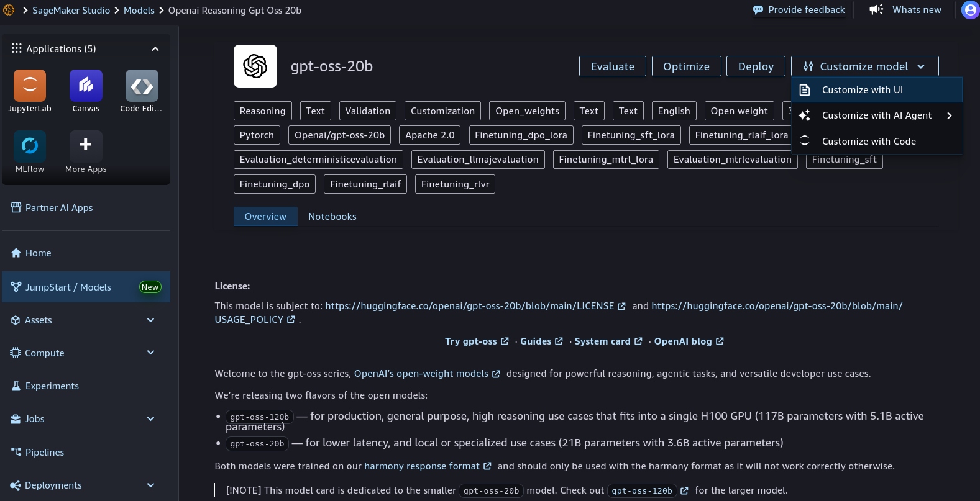Click the Models breadcrumb link

(139, 10)
